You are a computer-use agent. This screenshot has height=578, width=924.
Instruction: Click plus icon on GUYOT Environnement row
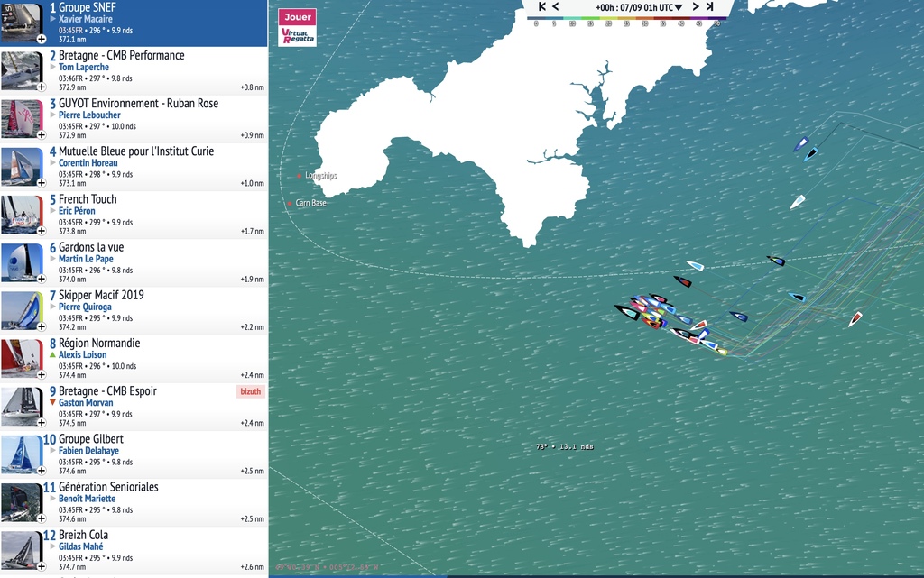pos(42,134)
